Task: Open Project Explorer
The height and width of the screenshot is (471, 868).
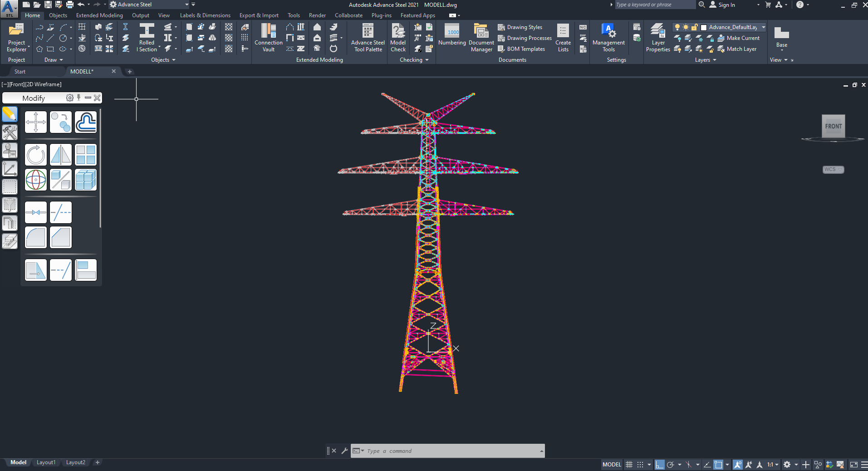Action: click(17, 38)
